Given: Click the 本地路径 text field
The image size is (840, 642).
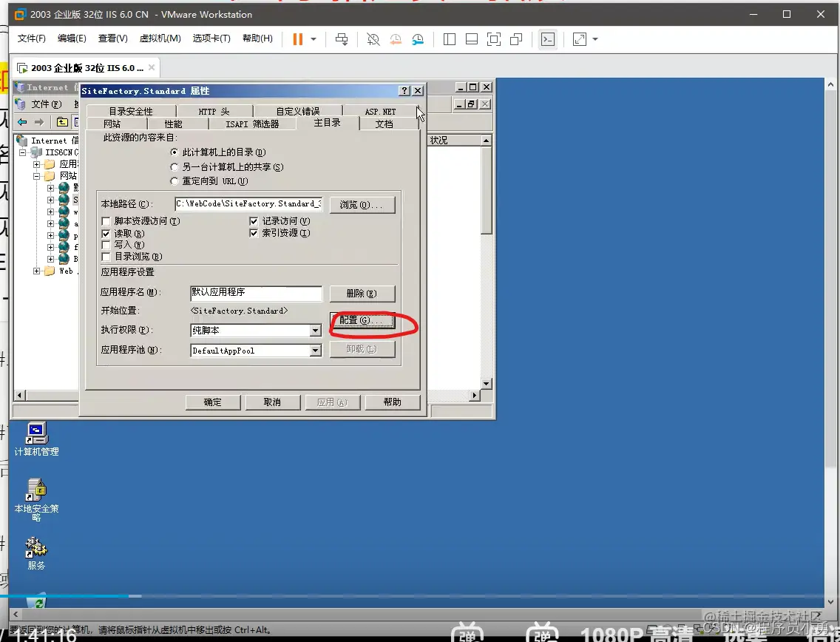Looking at the screenshot, I should [x=248, y=204].
